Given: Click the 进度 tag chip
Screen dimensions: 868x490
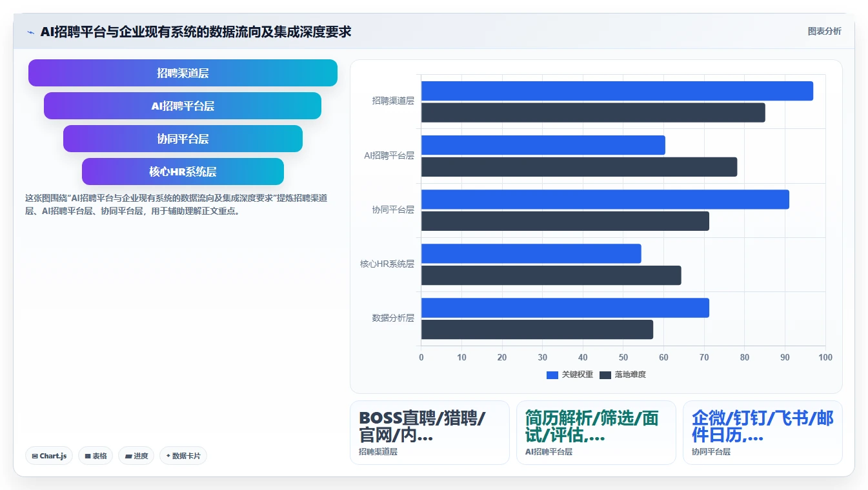Looking at the screenshot, I should (x=136, y=456).
